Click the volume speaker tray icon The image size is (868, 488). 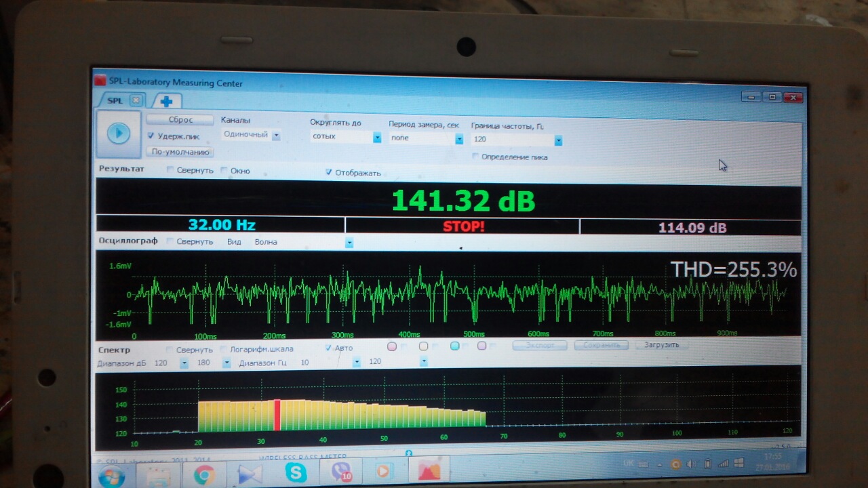(x=691, y=464)
